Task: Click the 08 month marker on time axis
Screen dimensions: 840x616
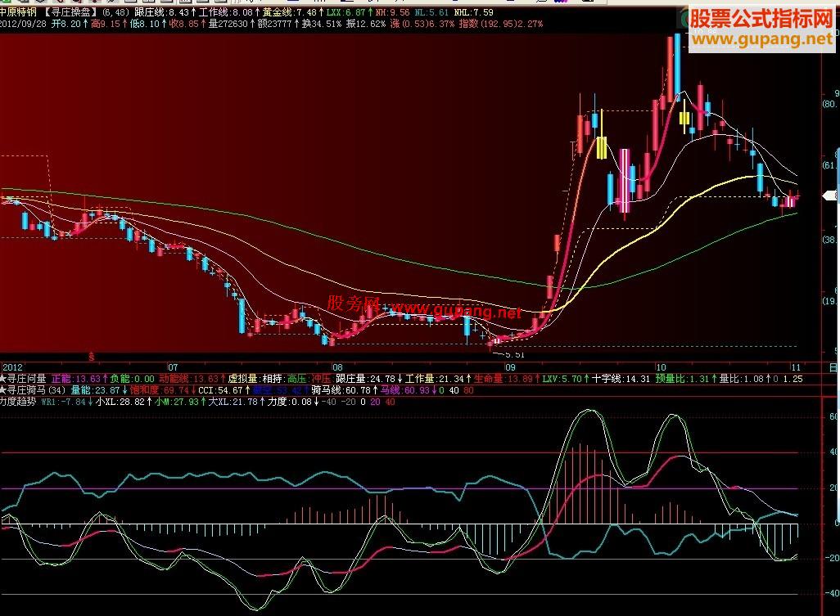Action: [x=337, y=367]
